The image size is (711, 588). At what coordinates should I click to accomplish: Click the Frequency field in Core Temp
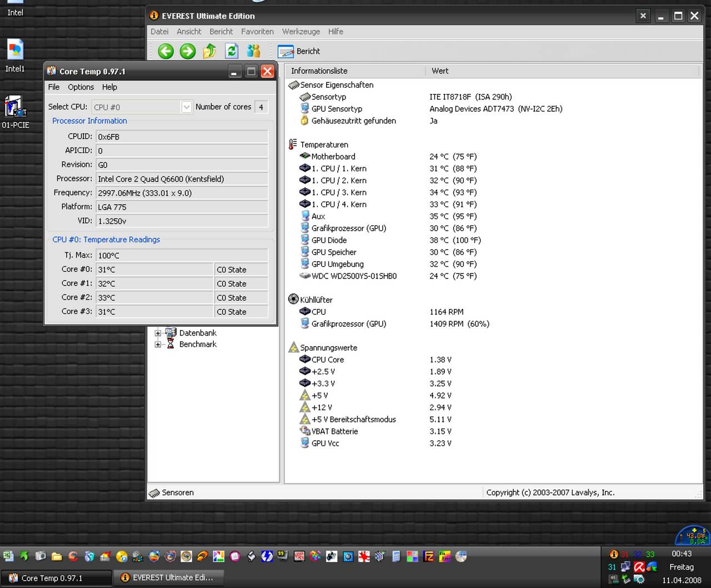click(x=182, y=193)
